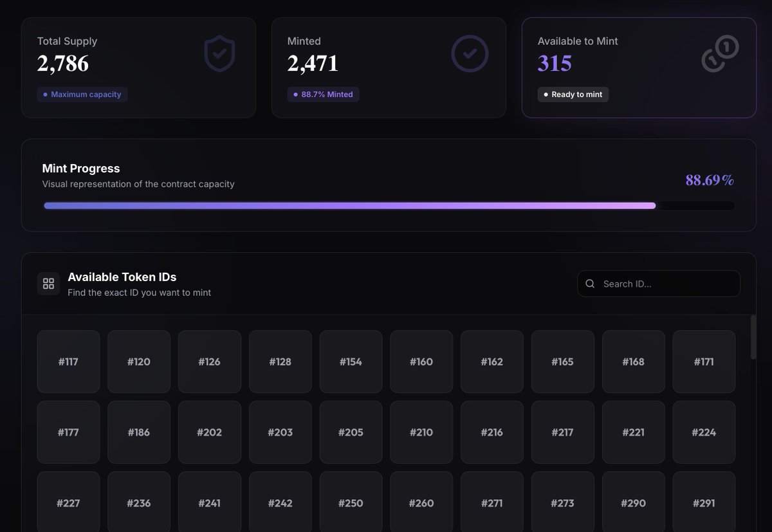
Task: Choose token tile #154
Action: [351, 362]
